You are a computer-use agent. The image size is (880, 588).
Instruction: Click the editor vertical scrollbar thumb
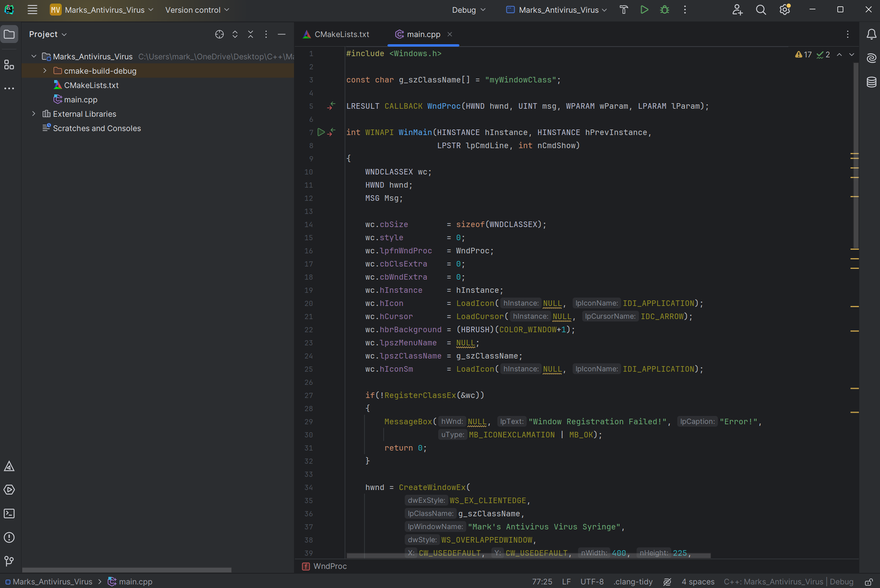[x=855, y=156]
